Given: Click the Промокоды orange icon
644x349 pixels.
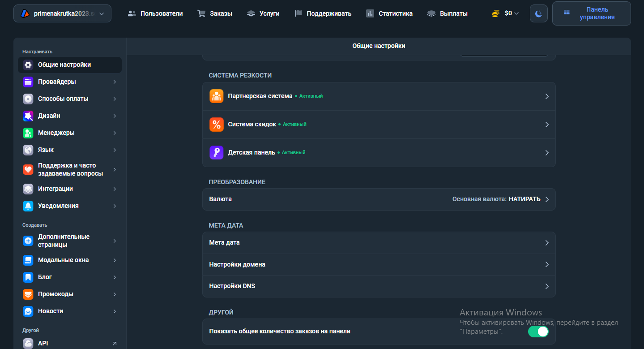Looking at the screenshot, I should [28, 294].
